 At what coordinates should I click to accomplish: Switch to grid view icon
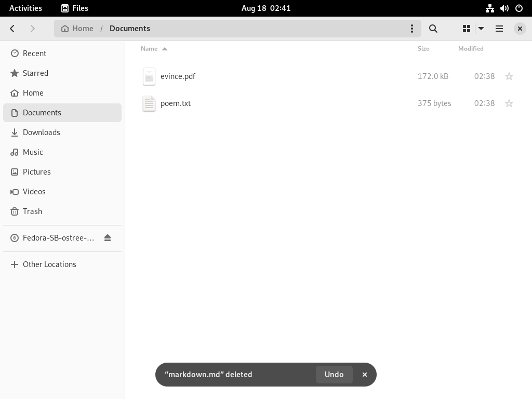(467, 29)
